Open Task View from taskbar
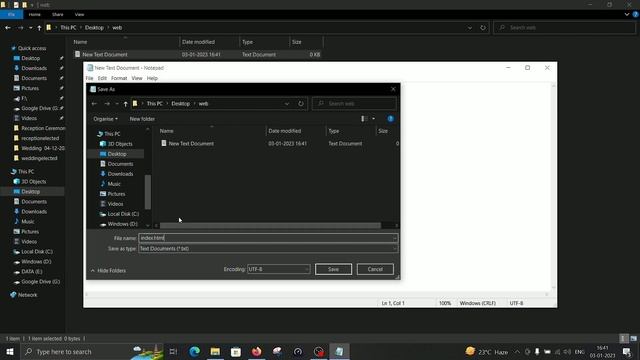Viewport: 640px width, 360px height. (173, 351)
